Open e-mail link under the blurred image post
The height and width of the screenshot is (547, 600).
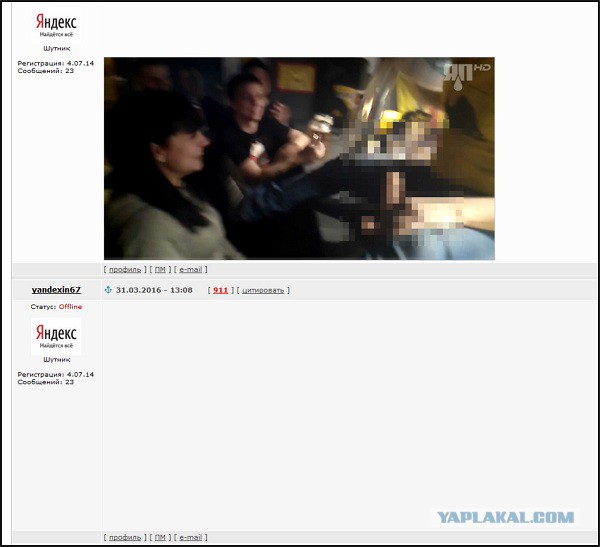pyautogui.click(x=191, y=269)
